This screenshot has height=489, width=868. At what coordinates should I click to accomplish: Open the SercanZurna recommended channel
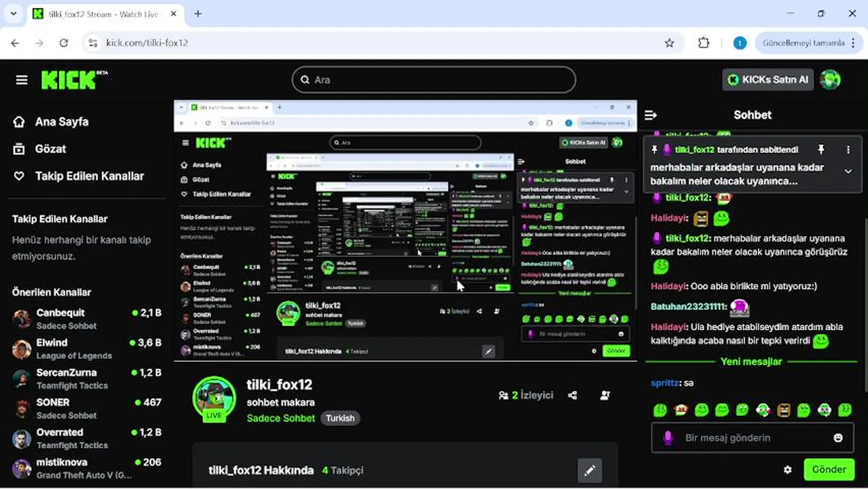[87, 378]
